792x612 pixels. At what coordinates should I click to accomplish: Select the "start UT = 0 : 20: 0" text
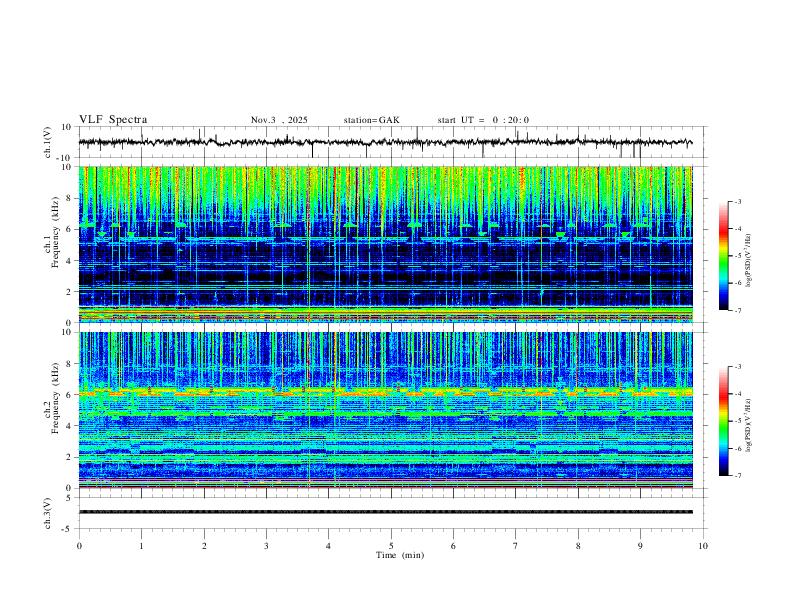tap(483, 120)
